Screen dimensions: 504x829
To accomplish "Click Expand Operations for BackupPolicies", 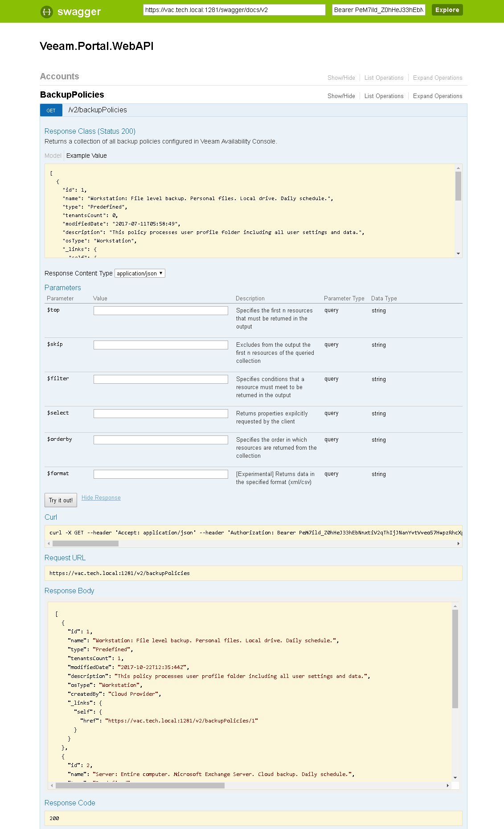I will 438,96.
